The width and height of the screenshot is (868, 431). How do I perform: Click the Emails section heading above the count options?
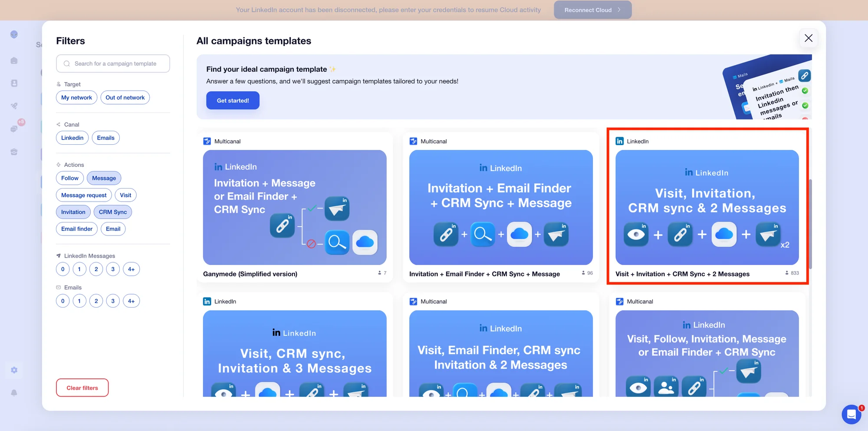[72, 288]
